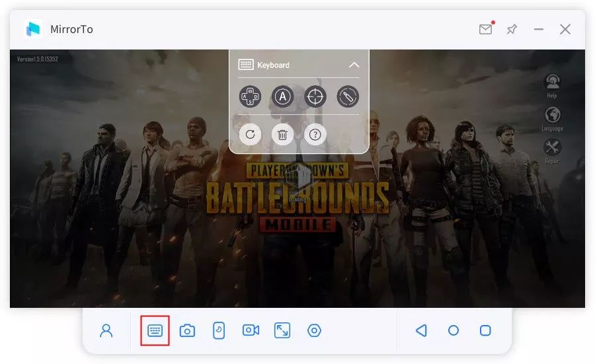Viewport: 595px width, 364px height.
Task: Click the MirrorTo logo
Action: tap(33, 29)
